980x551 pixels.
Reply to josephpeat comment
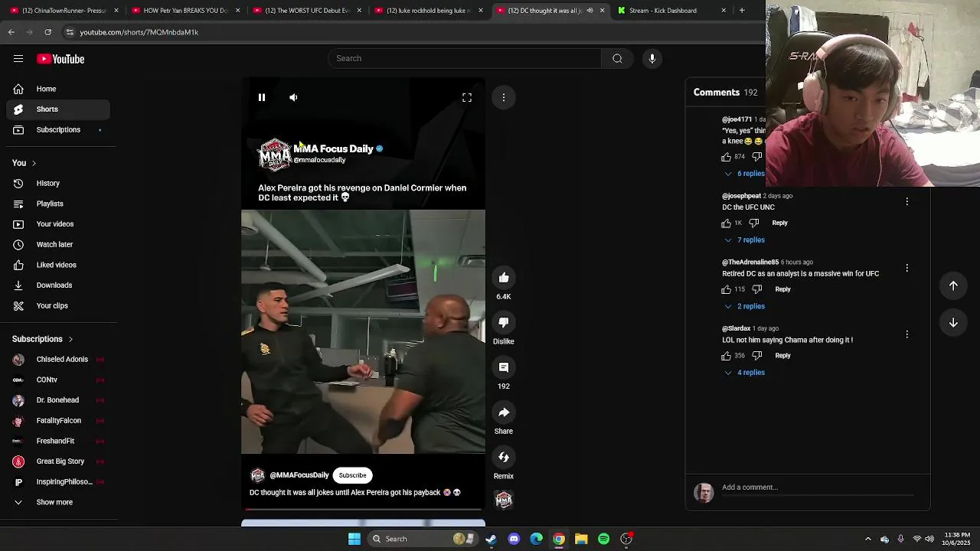pos(779,223)
